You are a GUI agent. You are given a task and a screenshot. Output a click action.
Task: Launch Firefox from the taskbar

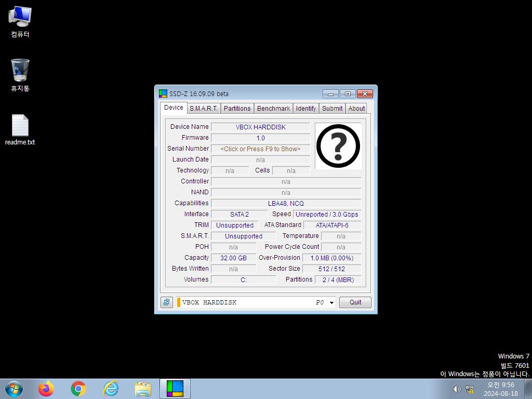tap(46, 389)
